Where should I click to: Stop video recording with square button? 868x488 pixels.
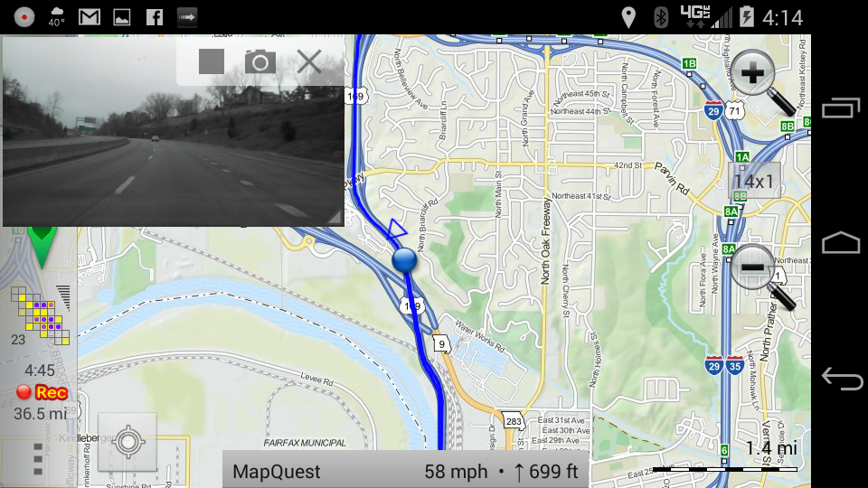click(x=212, y=61)
